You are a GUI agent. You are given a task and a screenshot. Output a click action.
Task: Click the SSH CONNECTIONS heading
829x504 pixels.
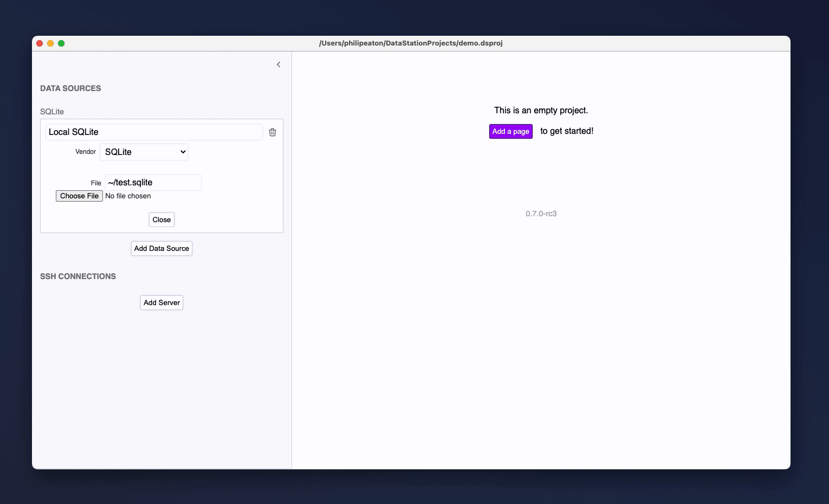pos(78,276)
